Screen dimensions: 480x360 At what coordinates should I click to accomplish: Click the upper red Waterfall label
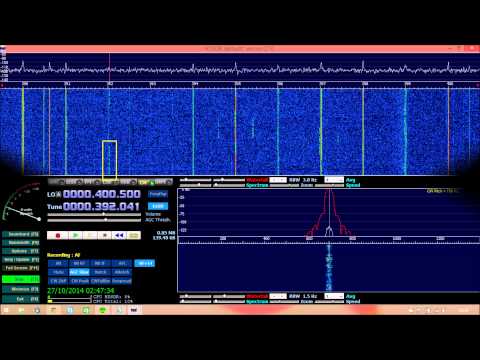257,180
